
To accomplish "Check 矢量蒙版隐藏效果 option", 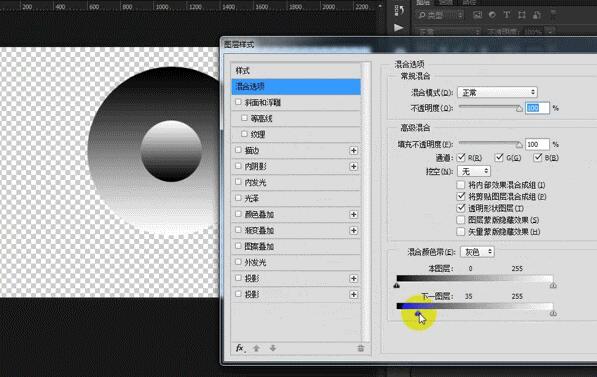I will (x=461, y=232).
